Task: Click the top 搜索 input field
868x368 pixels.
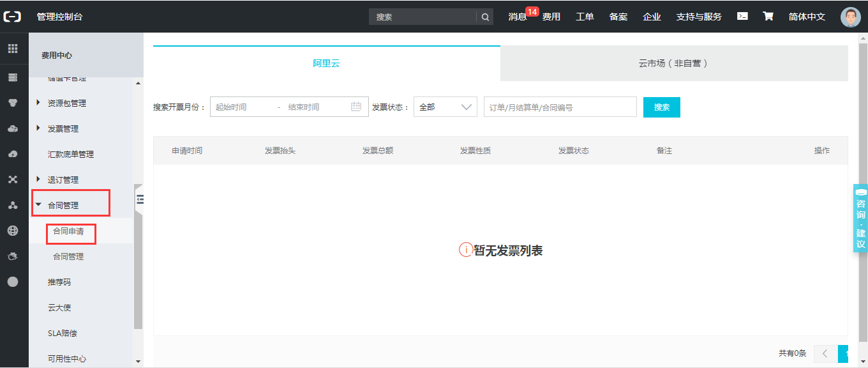Action: click(423, 17)
